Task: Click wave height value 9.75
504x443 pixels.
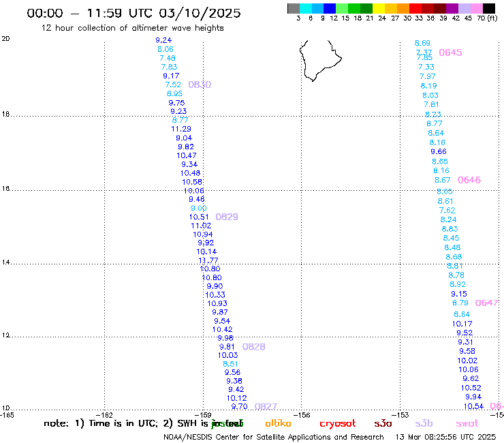Action: click(x=177, y=103)
